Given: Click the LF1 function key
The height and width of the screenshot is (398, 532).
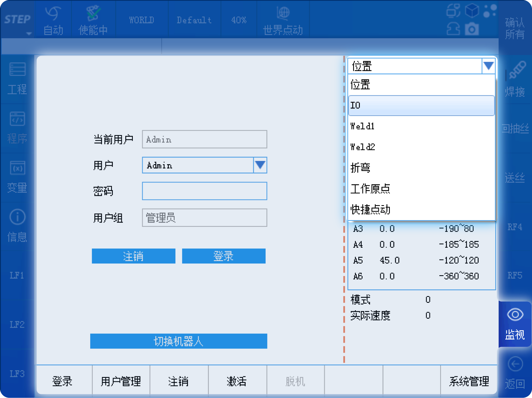Looking at the screenshot, I should tap(17, 275).
